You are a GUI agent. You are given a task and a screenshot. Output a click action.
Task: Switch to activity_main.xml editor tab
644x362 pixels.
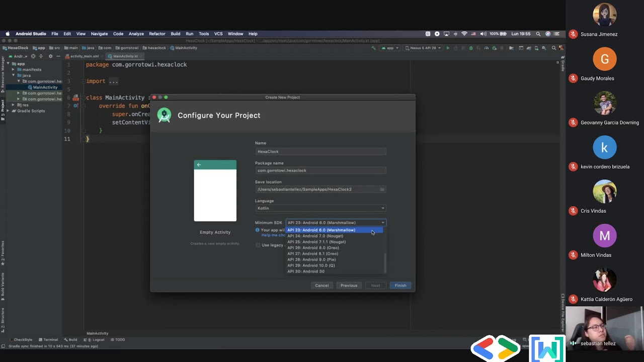(x=83, y=56)
